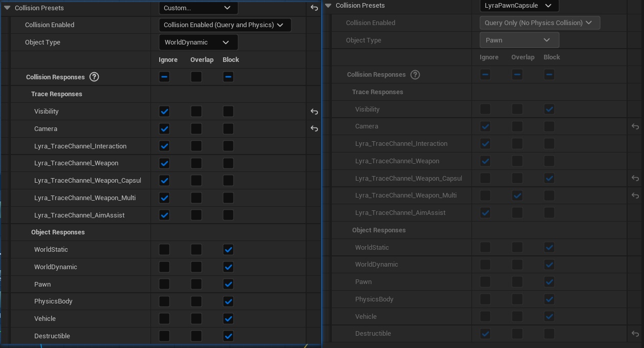Uncheck Ignore for Lyra_TraceChannel_AimAssist in Custom panel
The height and width of the screenshot is (348, 644).
(164, 215)
